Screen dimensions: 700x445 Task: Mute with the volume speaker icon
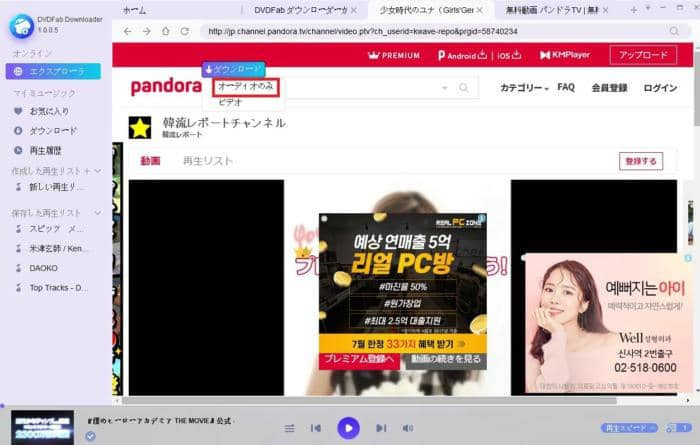click(x=408, y=428)
